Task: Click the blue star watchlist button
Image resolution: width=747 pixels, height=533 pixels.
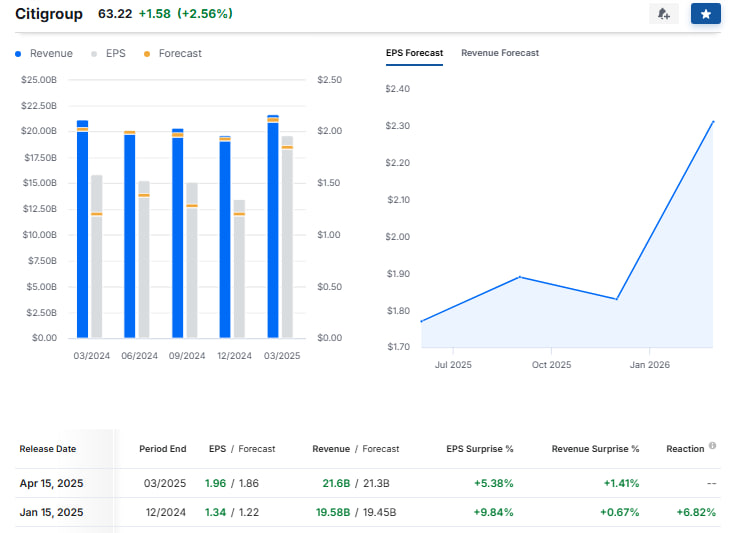Action: (706, 14)
